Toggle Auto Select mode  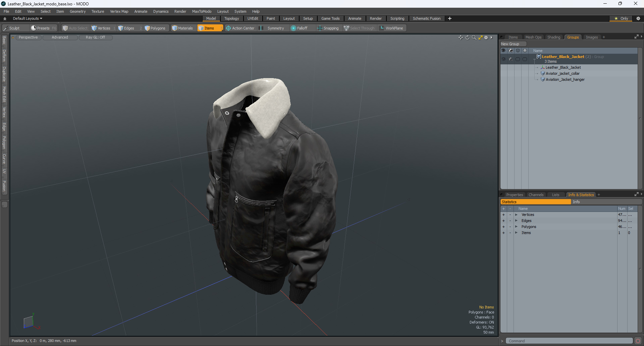pyautogui.click(x=75, y=28)
